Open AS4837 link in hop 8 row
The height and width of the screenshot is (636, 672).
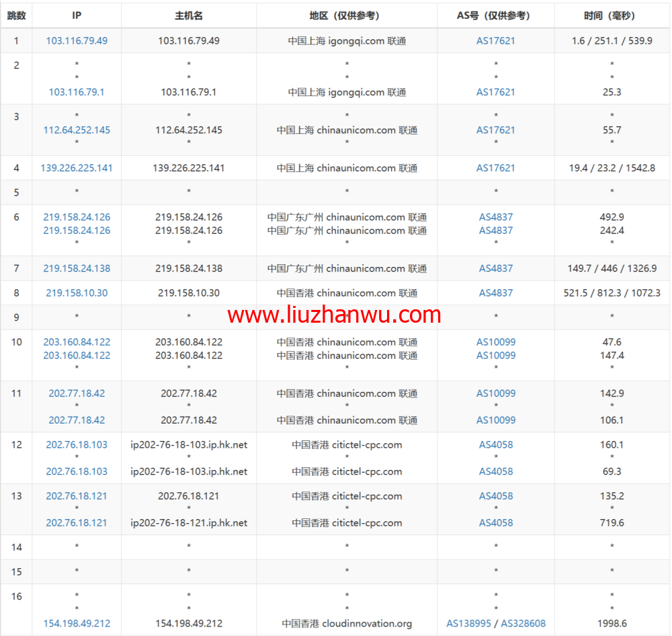[496, 293]
